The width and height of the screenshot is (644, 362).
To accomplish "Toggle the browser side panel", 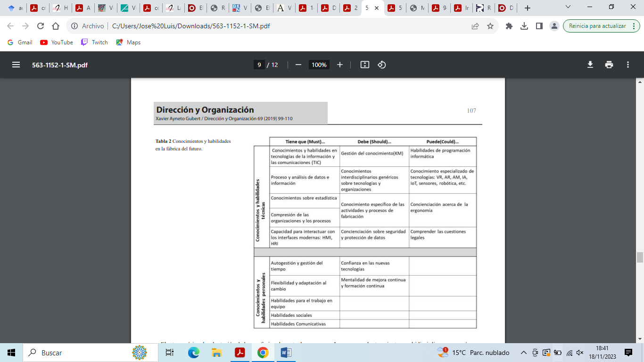I will (x=539, y=26).
